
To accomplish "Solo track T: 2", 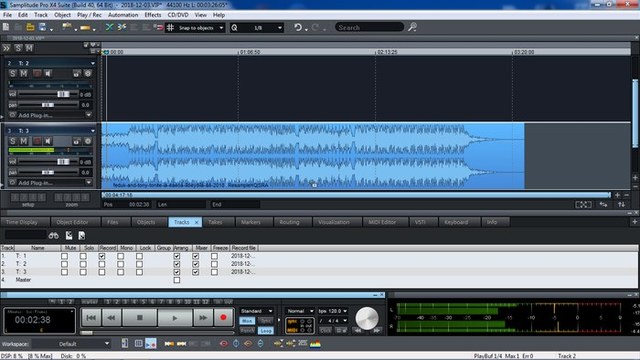I will pyautogui.click(x=13, y=73).
